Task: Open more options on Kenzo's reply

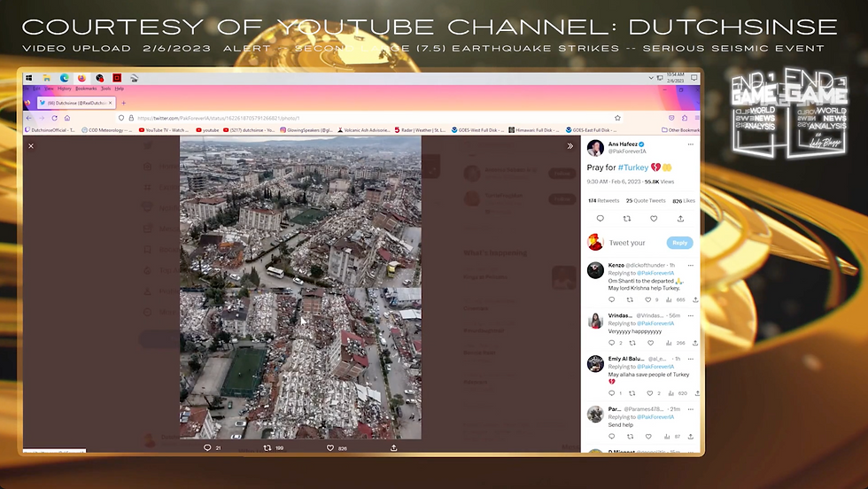Action: click(690, 265)
